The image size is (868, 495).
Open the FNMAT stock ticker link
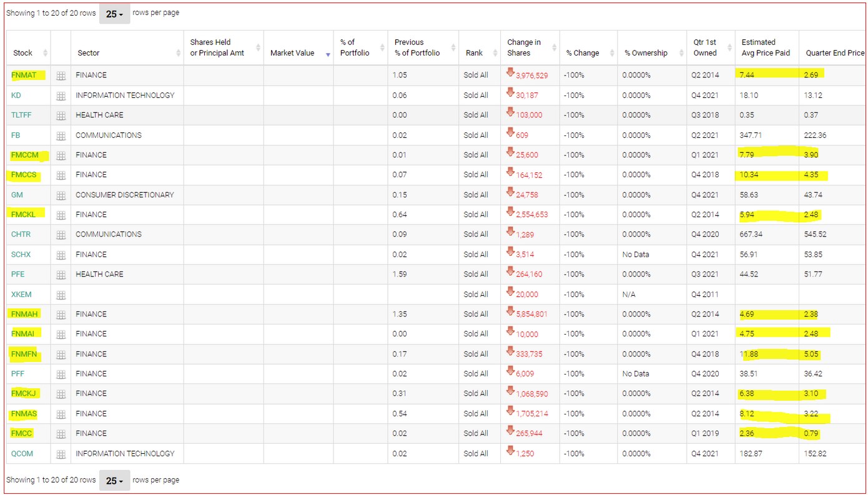click(24, 75)
